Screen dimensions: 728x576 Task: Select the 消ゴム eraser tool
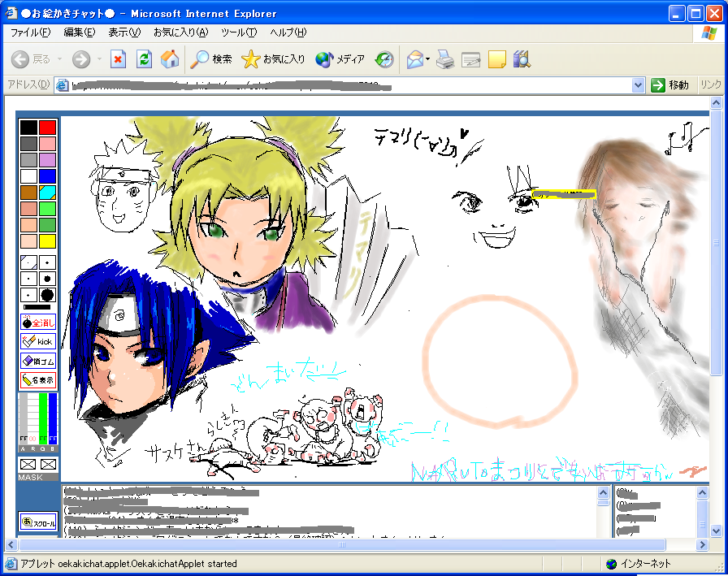38,361
